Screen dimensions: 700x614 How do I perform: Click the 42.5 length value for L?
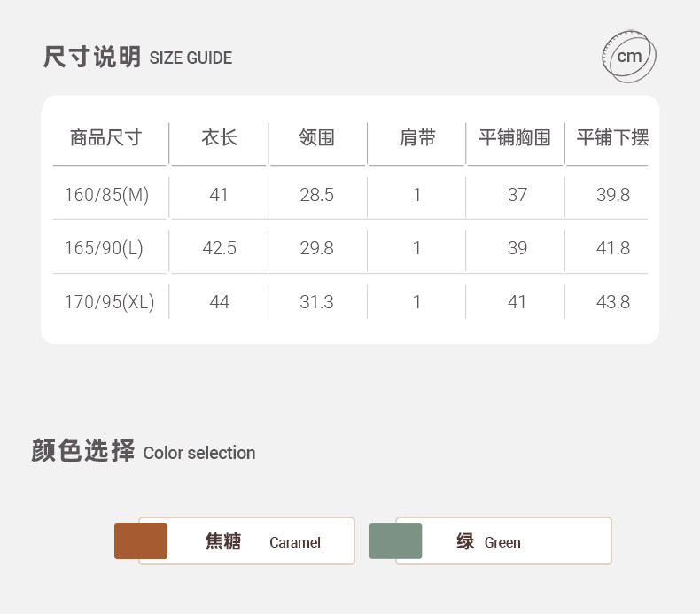click(219, 248)
